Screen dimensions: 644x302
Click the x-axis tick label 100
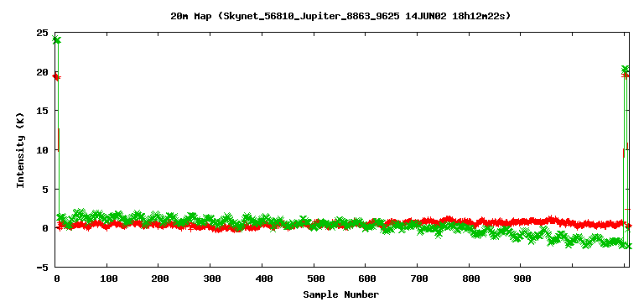tap(107, 279)
